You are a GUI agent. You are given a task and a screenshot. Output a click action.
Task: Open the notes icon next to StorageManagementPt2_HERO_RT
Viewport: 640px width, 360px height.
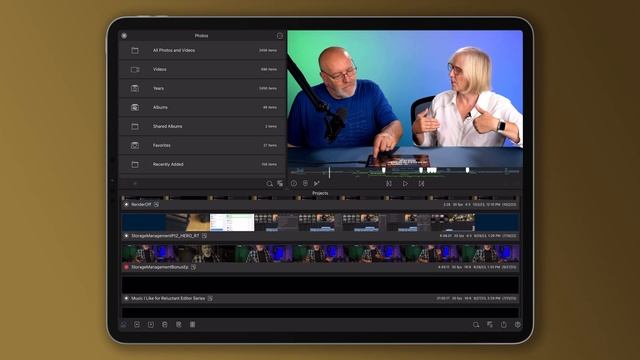[x=204, y=236]
